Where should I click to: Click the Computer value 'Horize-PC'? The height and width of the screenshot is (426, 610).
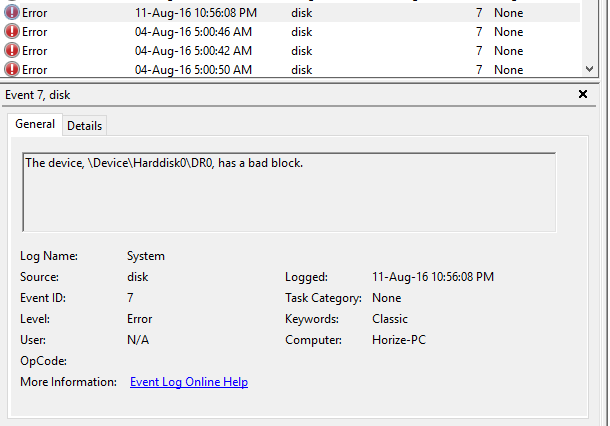[x=399, y=340]
